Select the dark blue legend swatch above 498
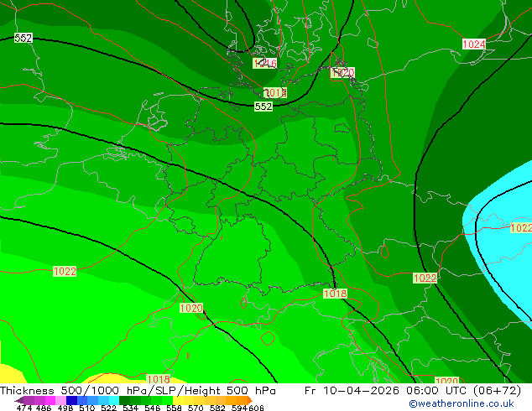The height and width of the screenshot is (411, 532). [71, 400]
